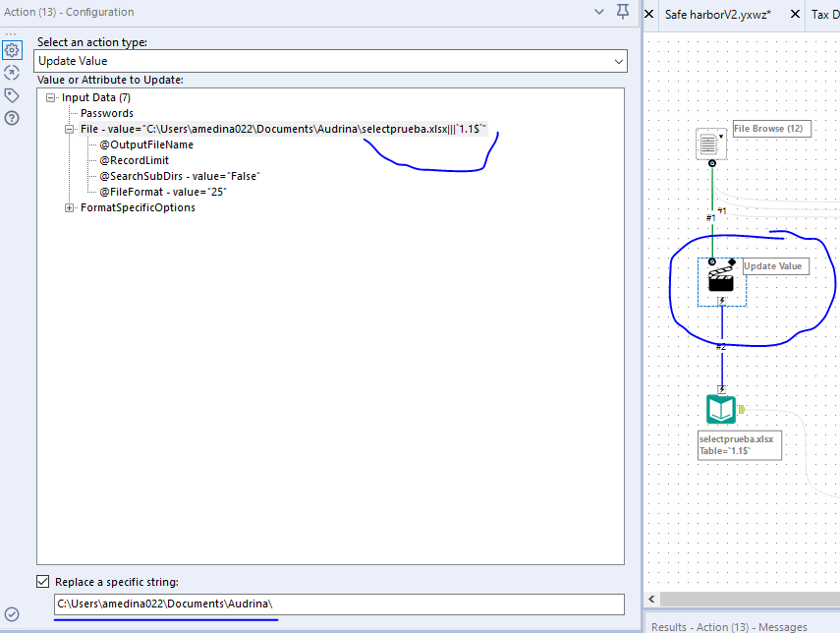Viewport: 840px width, 633px height.
Task: Enable the Replace a specific string checkbox
Action: 41,579
